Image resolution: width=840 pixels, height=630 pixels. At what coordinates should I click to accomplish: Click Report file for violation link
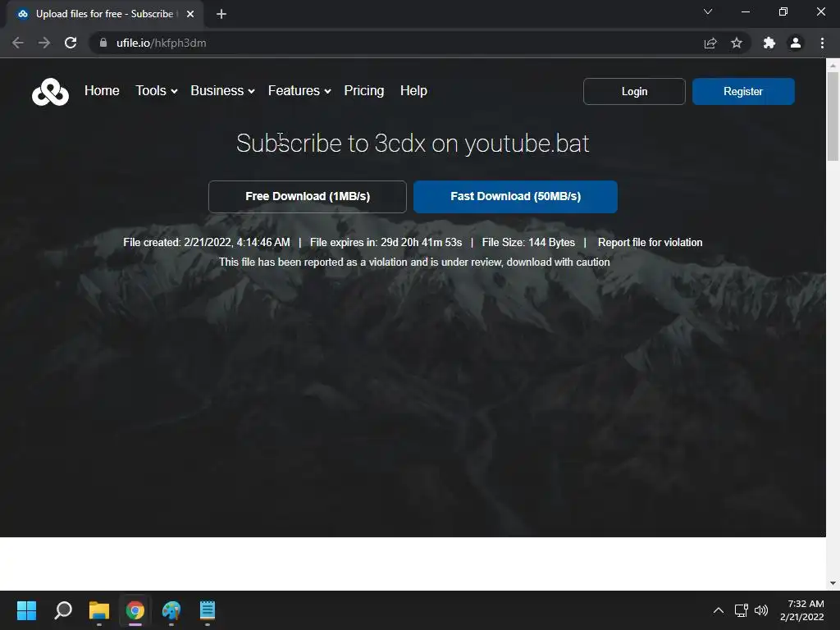(x=650, y=242)
